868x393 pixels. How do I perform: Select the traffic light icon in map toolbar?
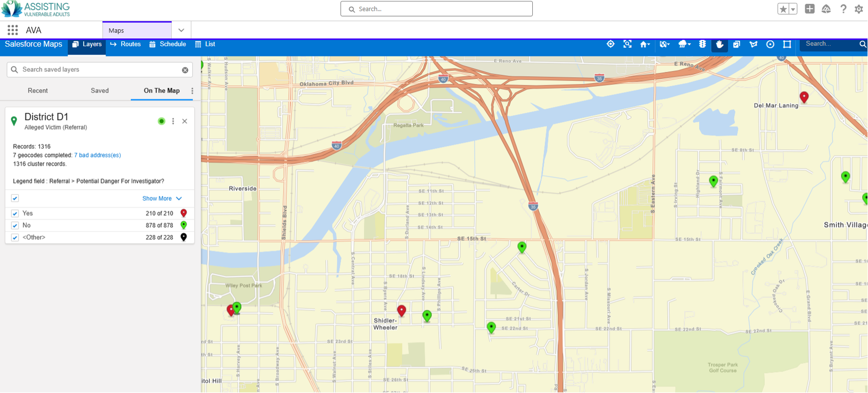702,44
